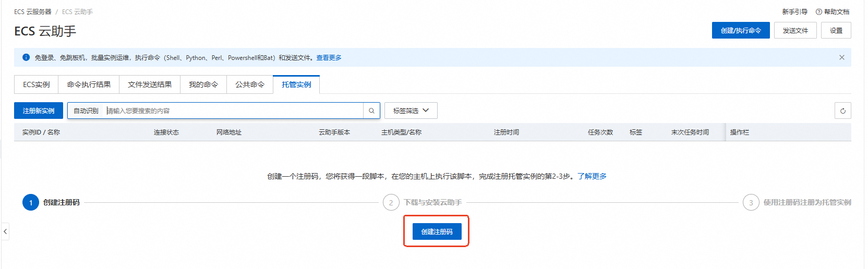Screen dimensions: 868x269
Task: Click ECS 云助手 breadcrumb item
Action: pyautogui.click(x=77, y=11)
